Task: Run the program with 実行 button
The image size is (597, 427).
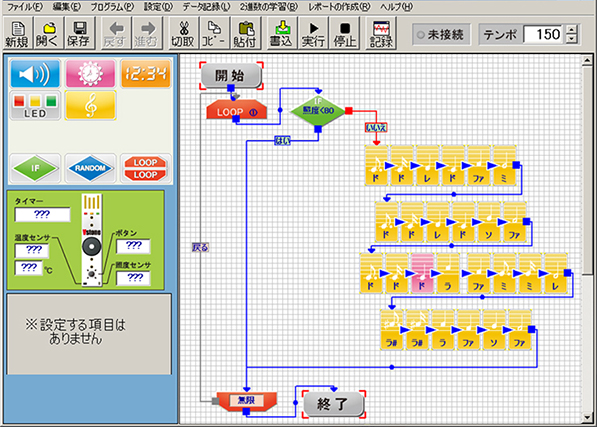Action: click(x=313, y=33)
